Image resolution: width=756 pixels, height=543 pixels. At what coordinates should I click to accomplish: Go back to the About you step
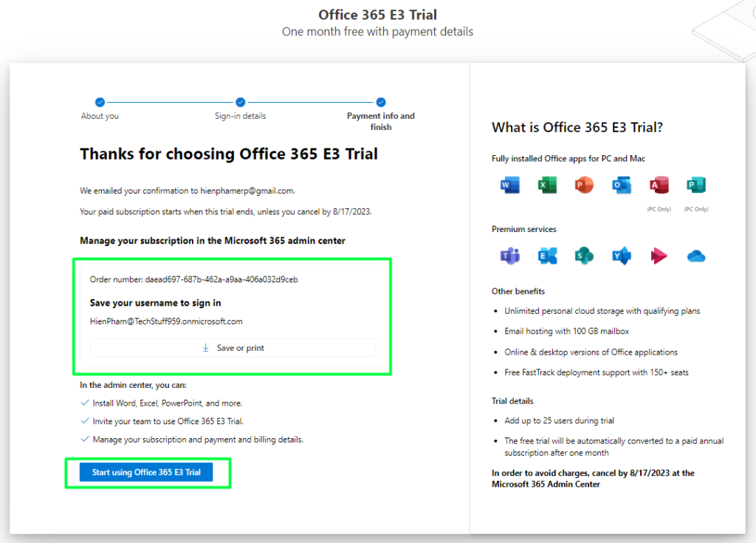coord(100,103)
